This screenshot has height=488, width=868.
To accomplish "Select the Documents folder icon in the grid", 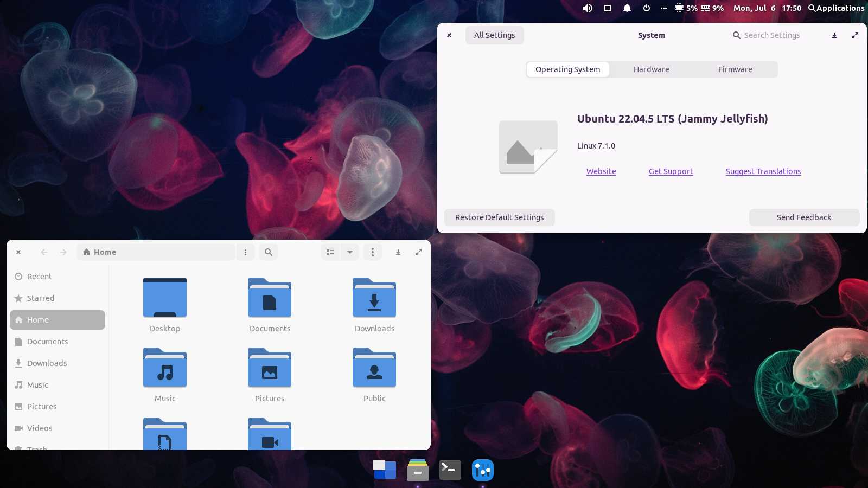I will (270, 298).
